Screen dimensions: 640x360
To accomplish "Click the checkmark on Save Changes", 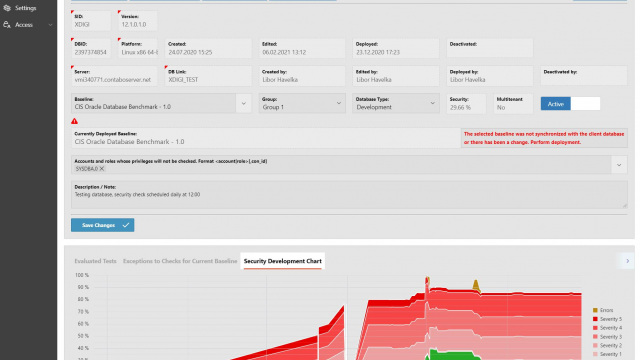I will point(126,225).
